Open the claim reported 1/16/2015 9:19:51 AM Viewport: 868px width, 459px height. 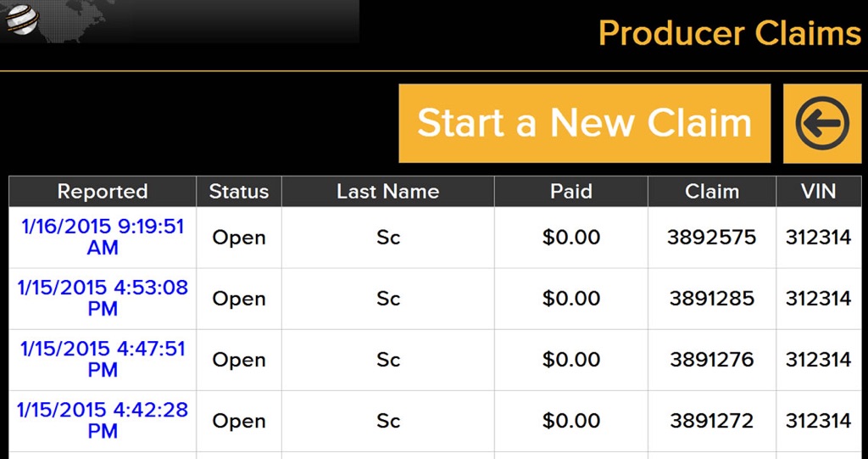tap(103, 238)
